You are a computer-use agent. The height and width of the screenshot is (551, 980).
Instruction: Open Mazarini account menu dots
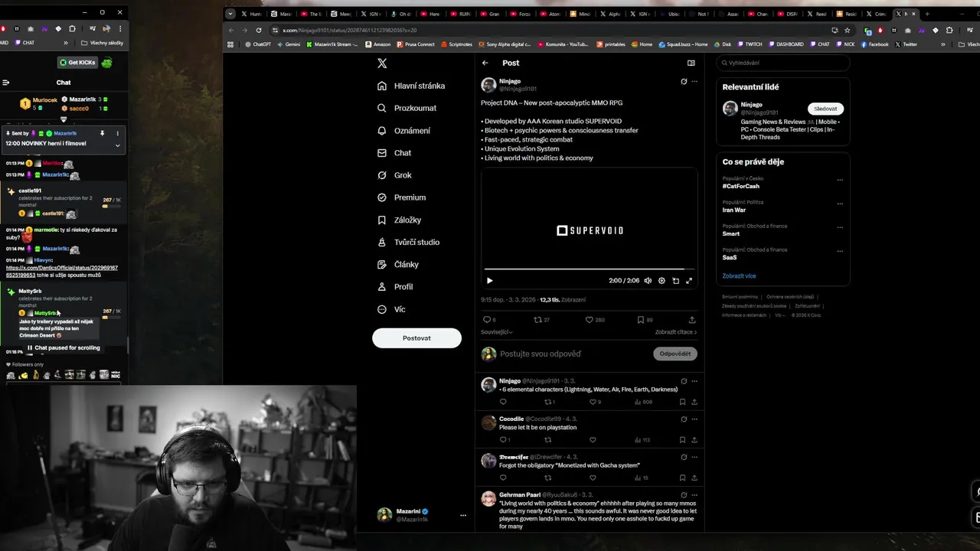click(462, 516)
